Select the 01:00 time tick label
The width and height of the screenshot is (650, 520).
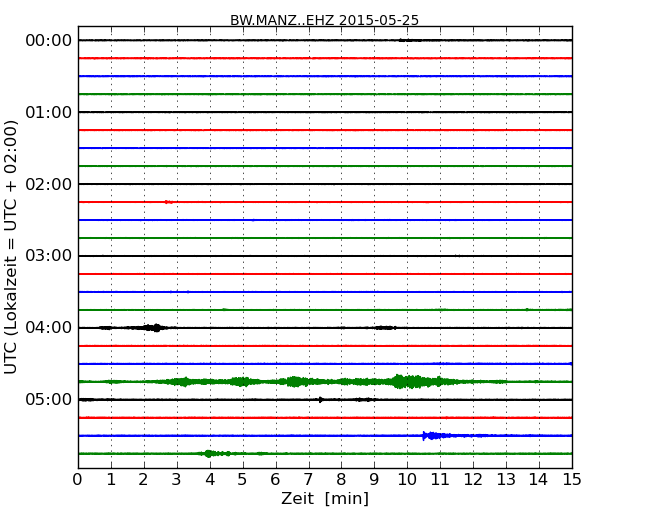point(48,112)
